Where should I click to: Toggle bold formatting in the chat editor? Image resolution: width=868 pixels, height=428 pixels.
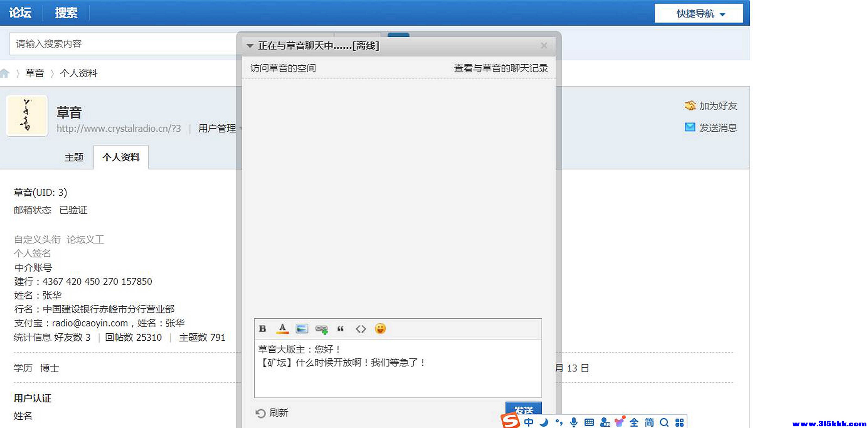263,329
